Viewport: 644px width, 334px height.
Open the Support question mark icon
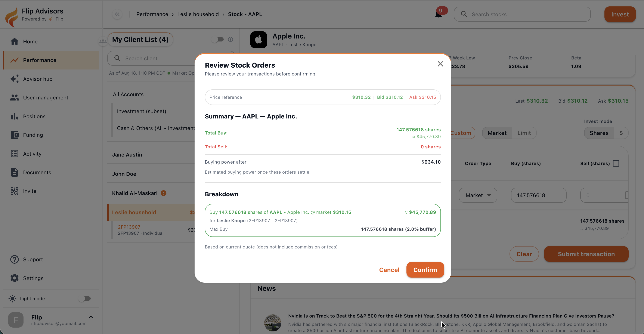click(15, 260)
